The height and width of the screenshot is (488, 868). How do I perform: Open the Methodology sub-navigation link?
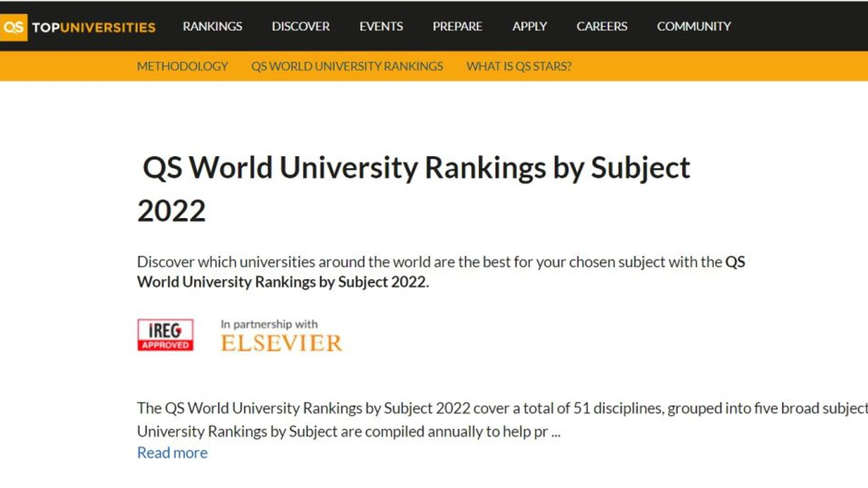point(182,66)
